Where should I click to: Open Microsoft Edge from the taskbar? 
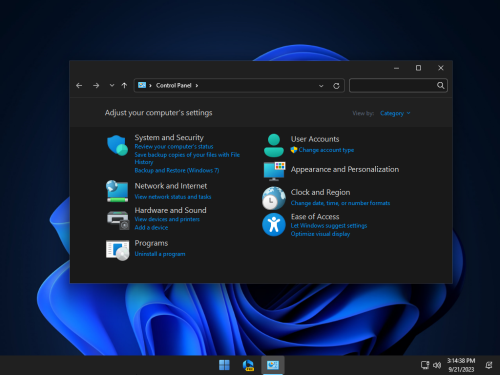[248, 365]
